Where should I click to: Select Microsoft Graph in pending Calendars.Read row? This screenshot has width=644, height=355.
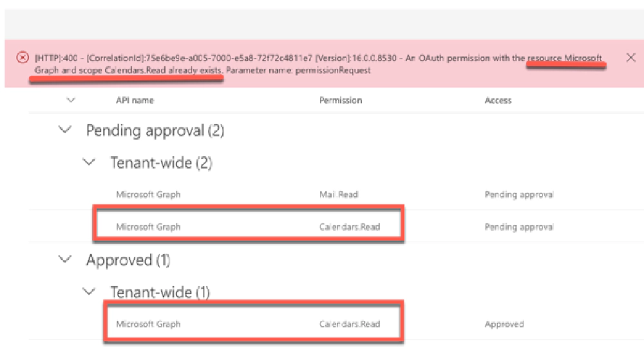click(148, 226)
